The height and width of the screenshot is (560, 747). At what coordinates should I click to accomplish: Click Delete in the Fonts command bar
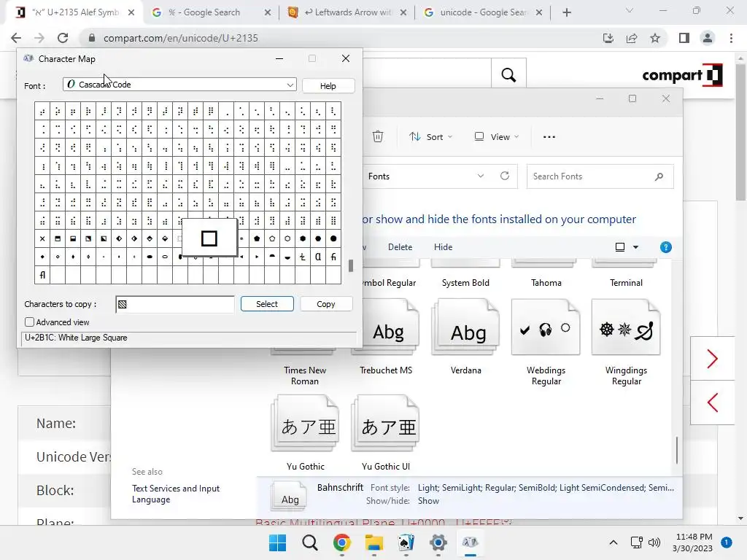[400, 247]
